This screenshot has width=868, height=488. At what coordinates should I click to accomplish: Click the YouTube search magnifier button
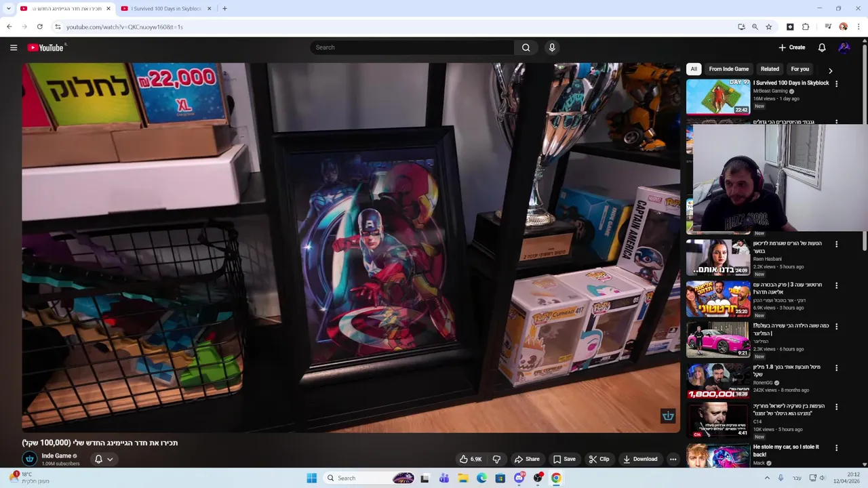(x=526, y=47)
